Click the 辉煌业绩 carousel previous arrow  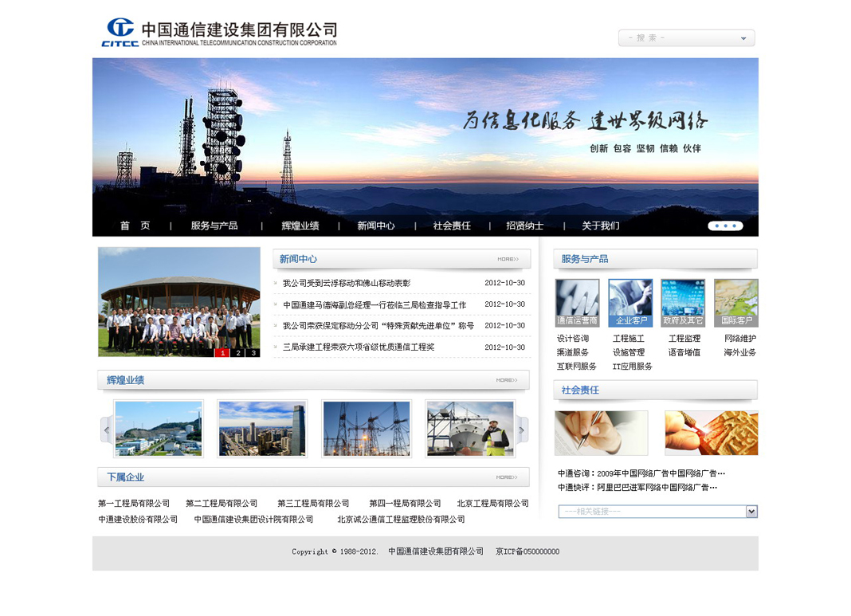(107, 430)
